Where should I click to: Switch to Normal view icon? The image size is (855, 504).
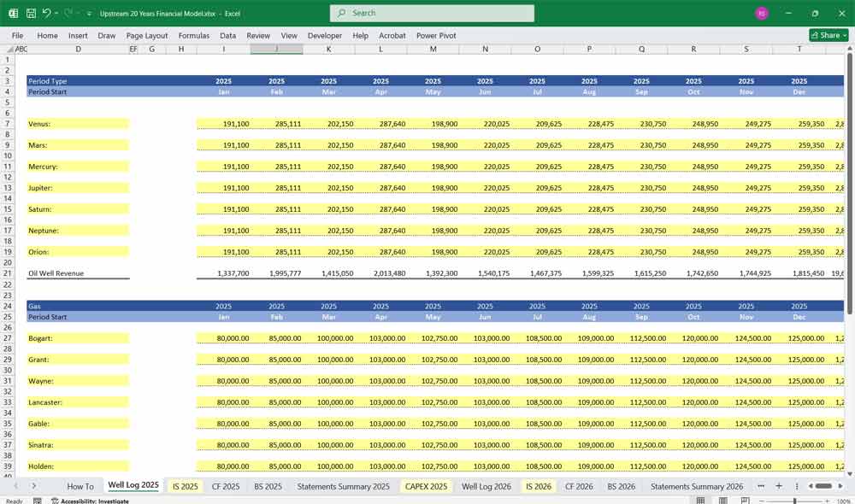pyautogui.click(x=701, y=501)
